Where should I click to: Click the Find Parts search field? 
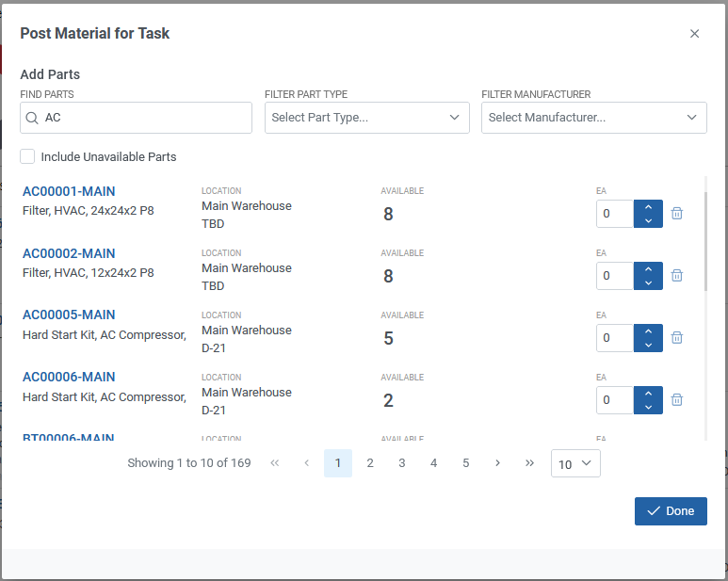[146, 118]
